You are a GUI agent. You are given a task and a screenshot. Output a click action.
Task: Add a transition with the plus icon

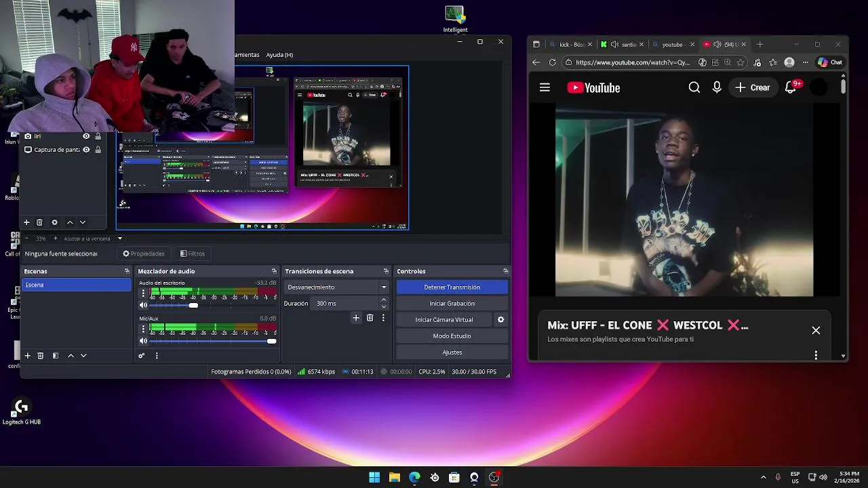(356, 317)
